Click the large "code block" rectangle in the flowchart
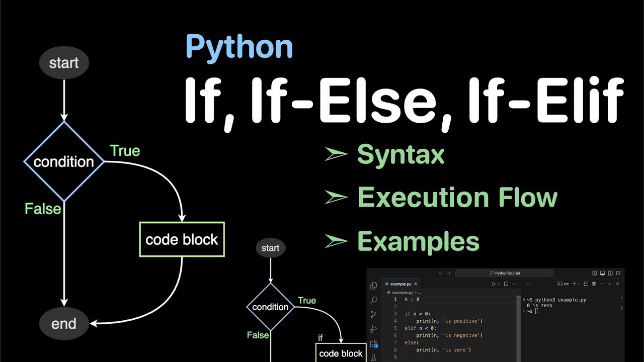644x362 pixels. pos(182,239)
